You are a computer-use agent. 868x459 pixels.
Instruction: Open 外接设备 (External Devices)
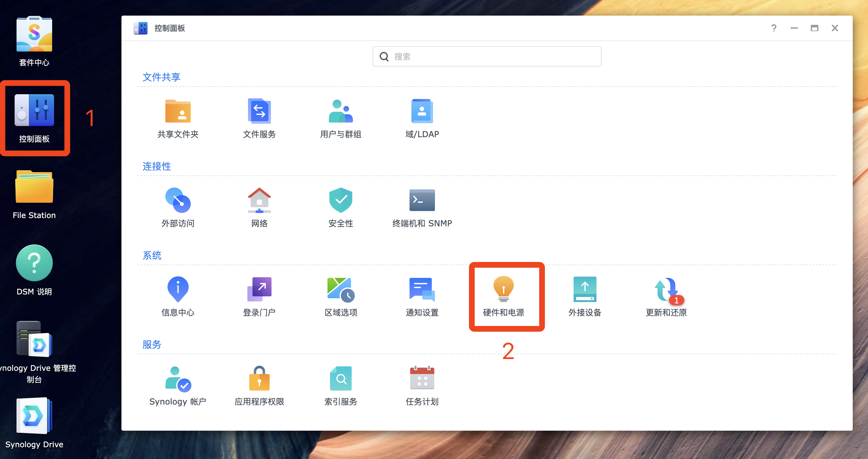(585, 296)
